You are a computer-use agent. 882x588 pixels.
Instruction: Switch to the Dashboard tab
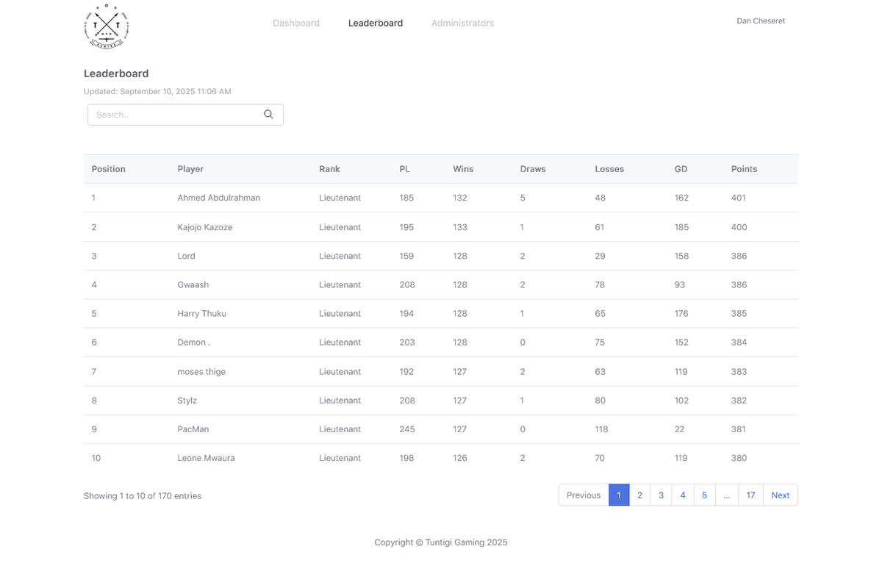[x=296, y=23]
